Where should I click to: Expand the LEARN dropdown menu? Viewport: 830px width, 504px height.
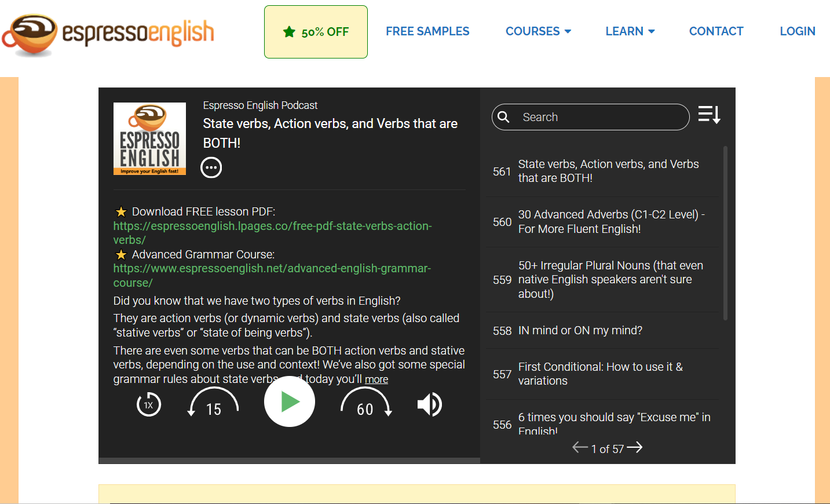[x=630, y=31]
